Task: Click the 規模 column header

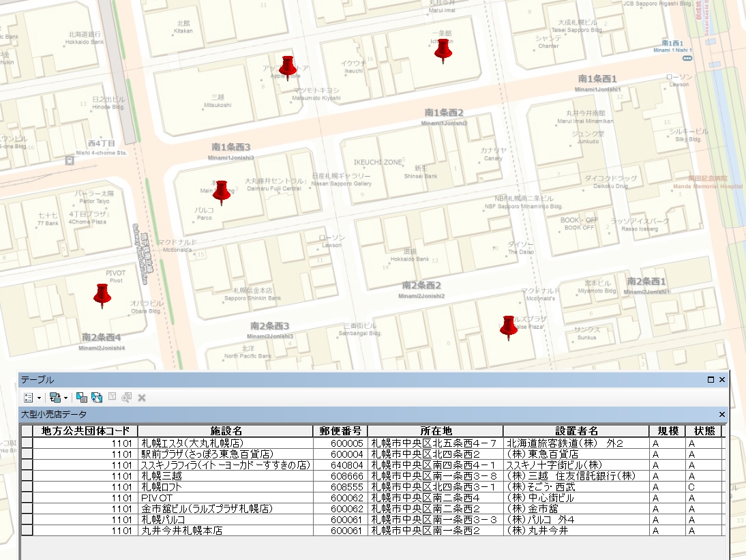Action: point(668,431)
